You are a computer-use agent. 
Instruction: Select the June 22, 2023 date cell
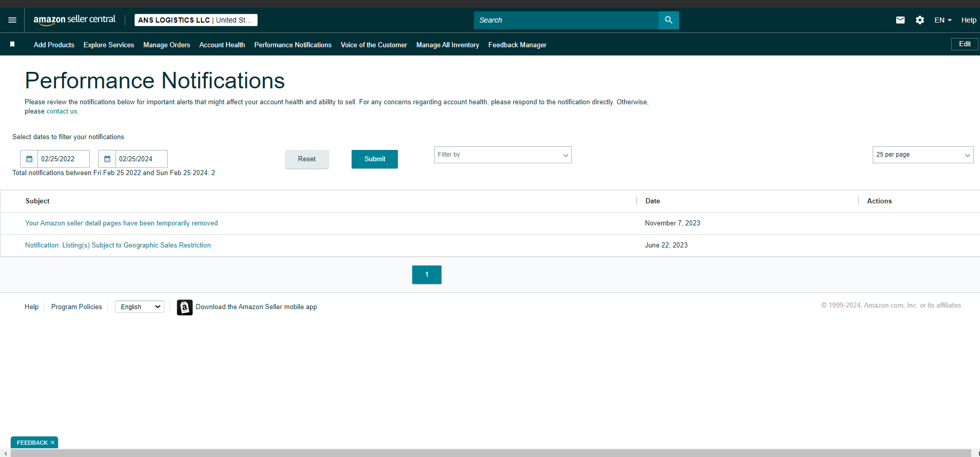coord(666,245)
